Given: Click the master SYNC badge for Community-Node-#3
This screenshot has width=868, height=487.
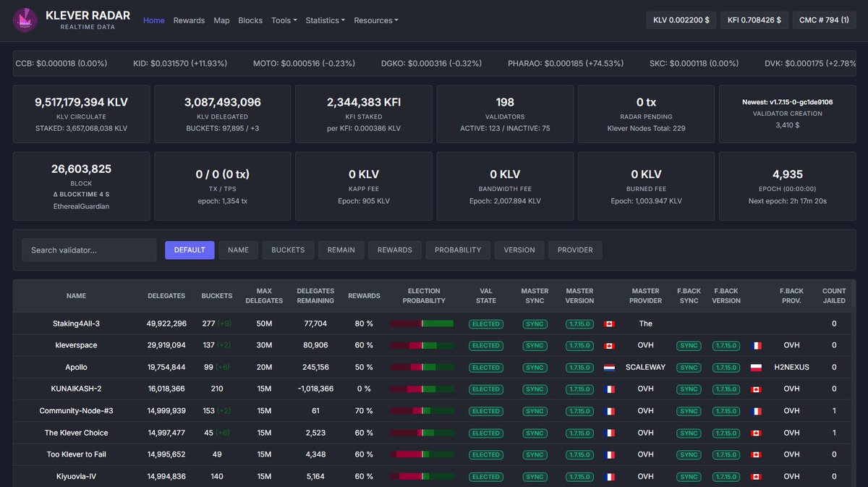Looking at the screenshot, I should [535, 411].
